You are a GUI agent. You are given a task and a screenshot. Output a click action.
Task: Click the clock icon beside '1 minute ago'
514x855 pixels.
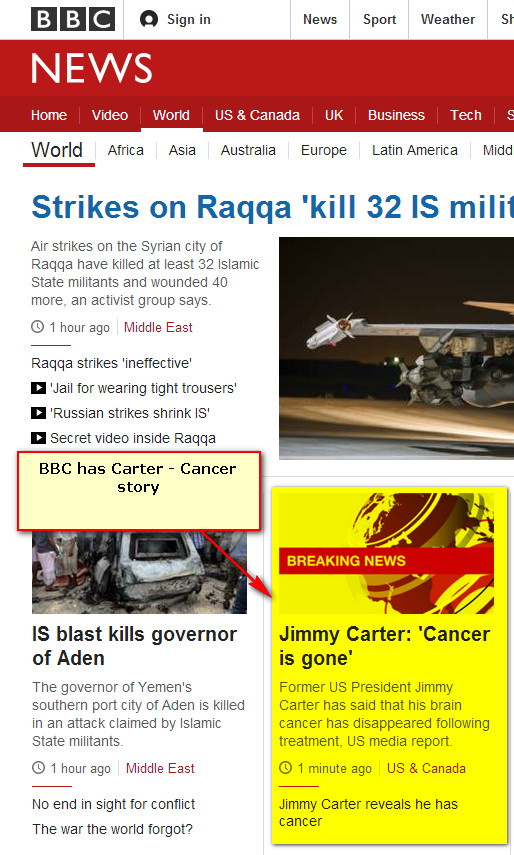[x=286, y=768]
